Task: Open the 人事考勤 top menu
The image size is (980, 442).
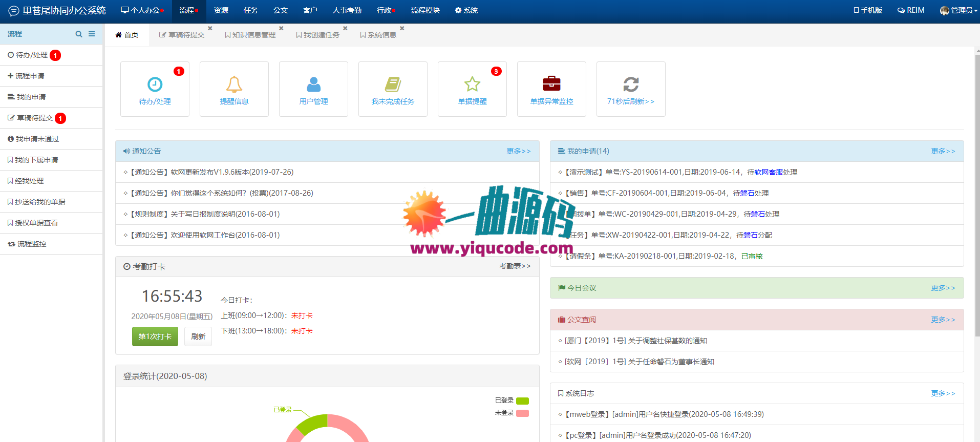Action: click(347, 10)
